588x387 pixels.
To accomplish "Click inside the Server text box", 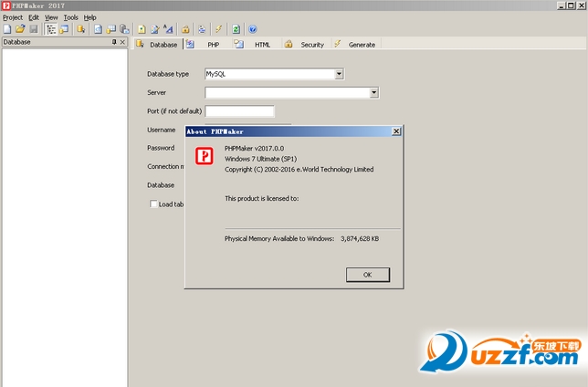I will pos(288,92).
